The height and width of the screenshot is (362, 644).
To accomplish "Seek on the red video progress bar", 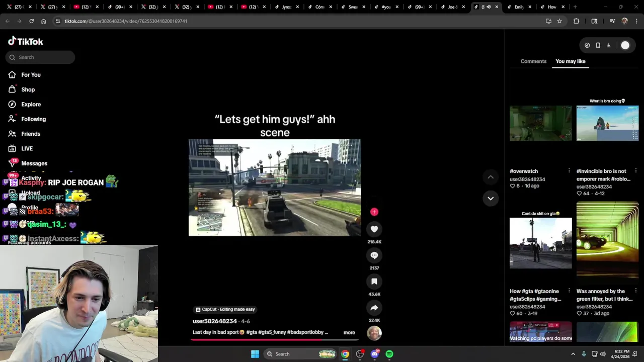I will click(x=275, y=339).
